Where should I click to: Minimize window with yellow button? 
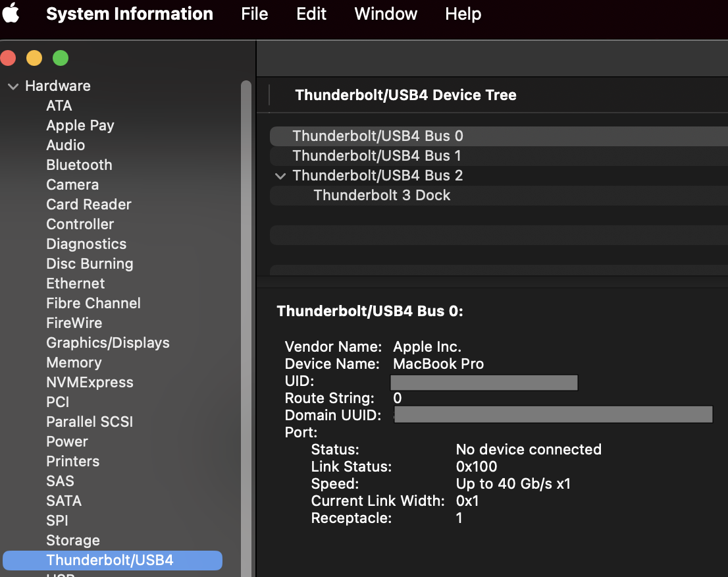coord(34,58)
